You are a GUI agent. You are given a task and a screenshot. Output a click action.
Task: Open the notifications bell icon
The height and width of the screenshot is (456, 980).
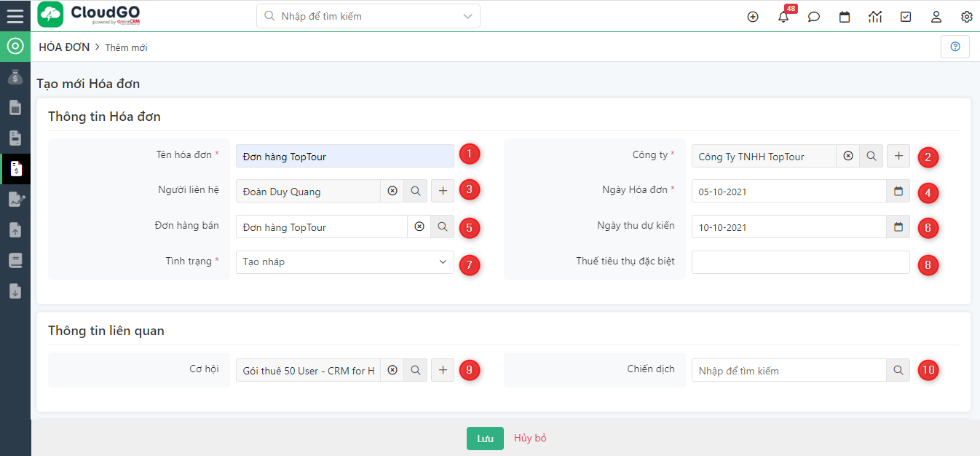[783, 17]
